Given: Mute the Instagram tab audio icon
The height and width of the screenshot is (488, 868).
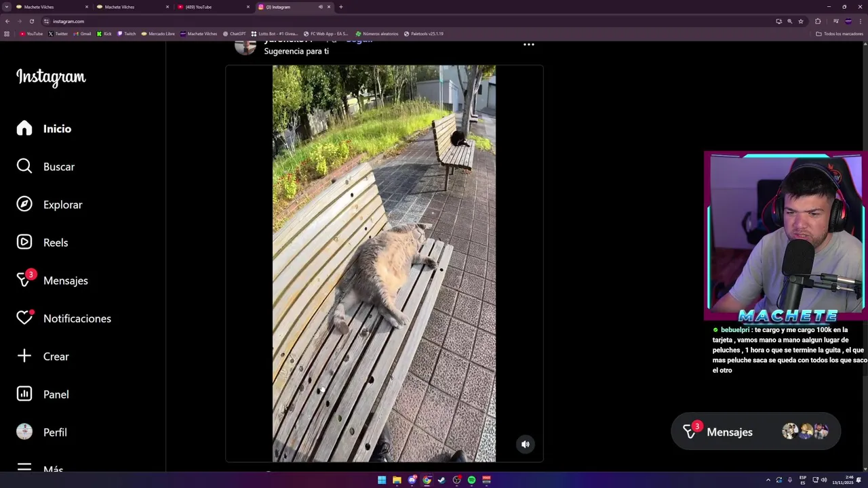Looking at the screenshot, I should [321, 7].
